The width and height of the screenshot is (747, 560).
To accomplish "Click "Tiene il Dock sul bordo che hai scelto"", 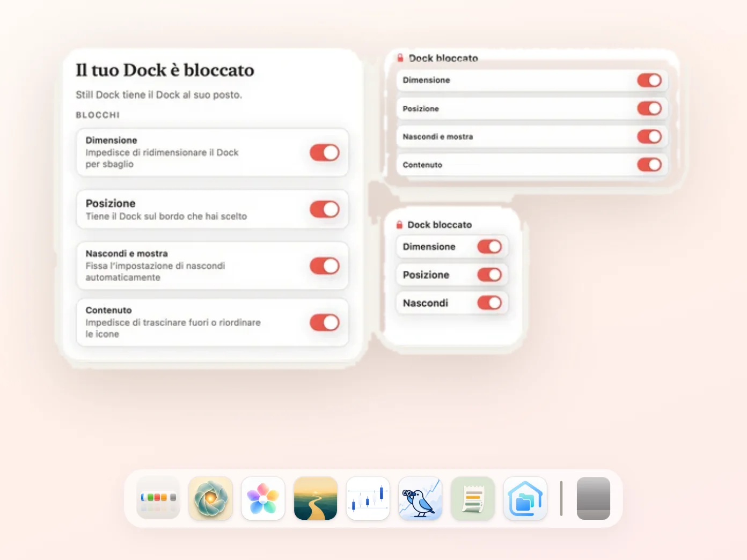I will [166, 216].
